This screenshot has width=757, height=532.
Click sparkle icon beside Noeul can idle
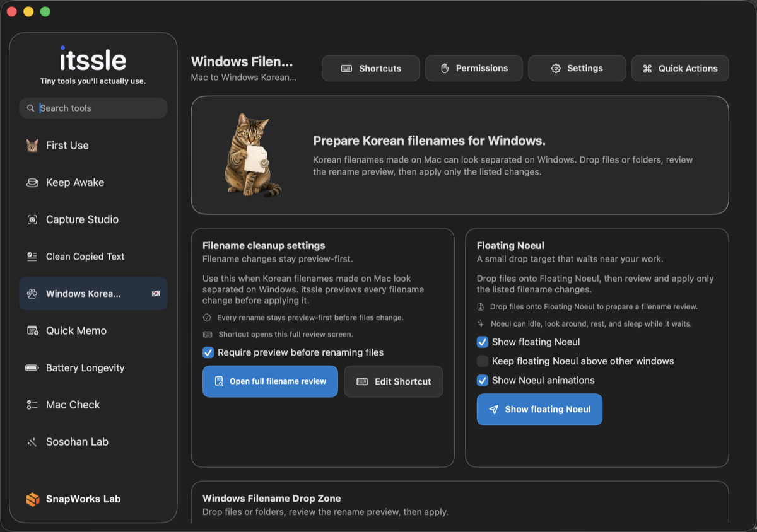(x=481, y=323)
